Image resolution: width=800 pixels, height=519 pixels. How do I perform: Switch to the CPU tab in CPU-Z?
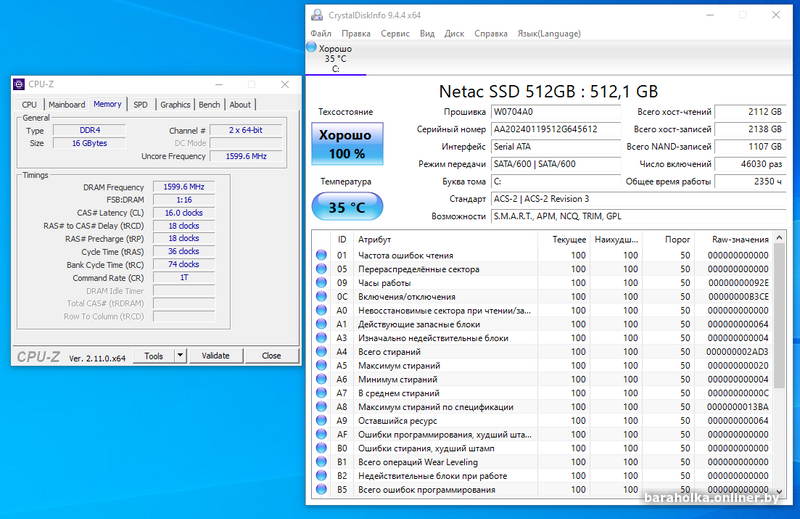coord(29,105)
